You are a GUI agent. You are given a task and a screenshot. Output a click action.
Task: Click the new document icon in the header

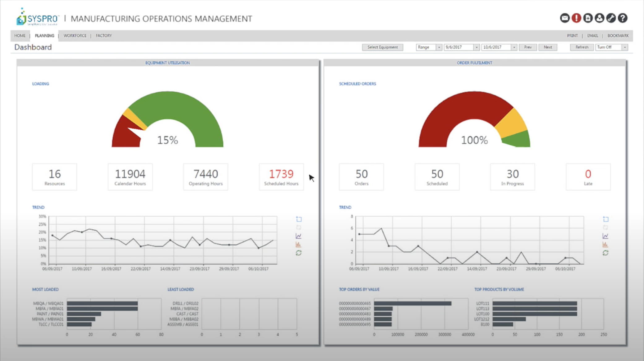coord(588,18)
